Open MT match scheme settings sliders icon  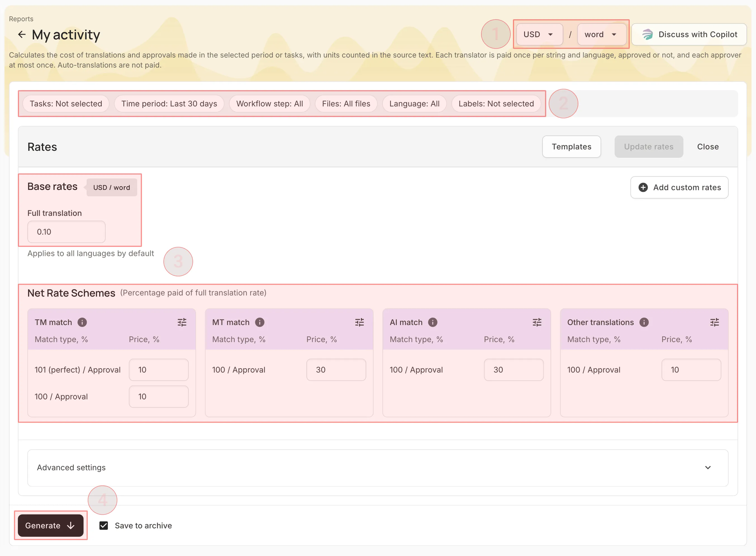pyautogui.click(x=359, y=322)
